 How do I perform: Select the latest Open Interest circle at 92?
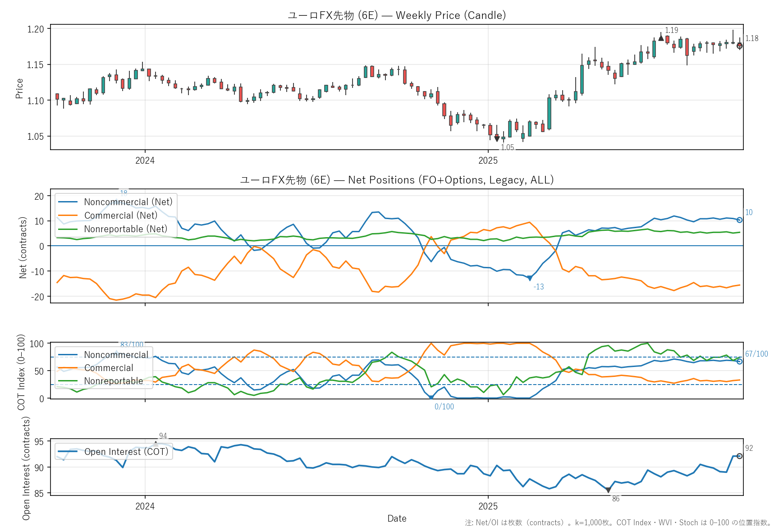click(739, 456)
